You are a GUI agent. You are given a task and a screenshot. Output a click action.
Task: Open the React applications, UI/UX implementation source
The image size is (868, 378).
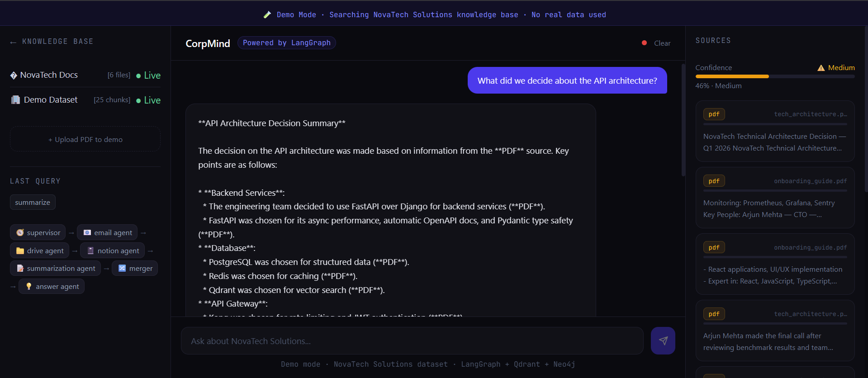pyautogui.click(x=775, y=264)
